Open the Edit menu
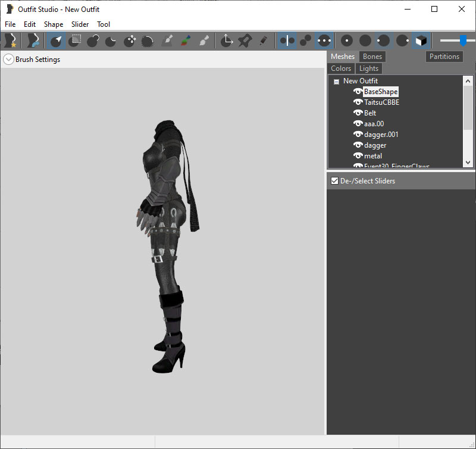476x449 pixels. pos(30,24)
